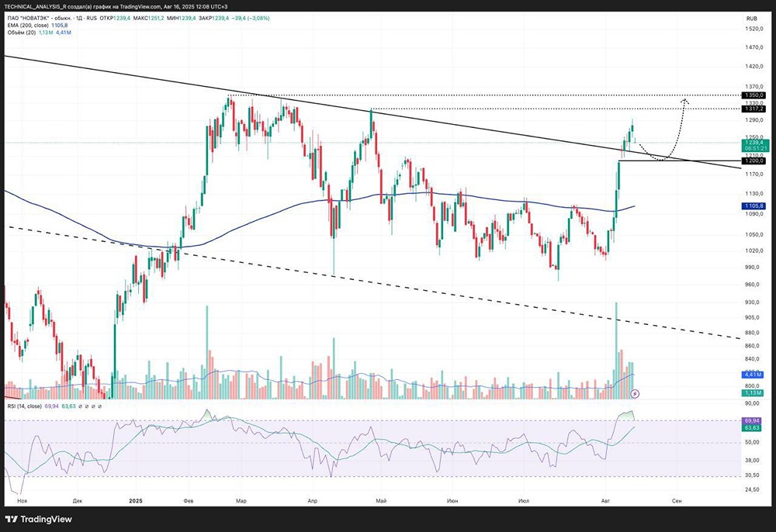Click the Июн label on time axis
Viewport: 776px width, 532px height.
click(x=452, y=501)
